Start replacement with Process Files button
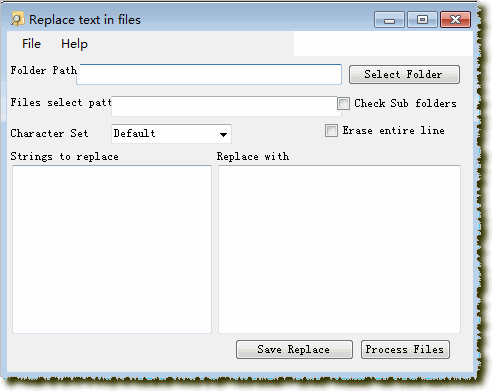 coord(405,349)
